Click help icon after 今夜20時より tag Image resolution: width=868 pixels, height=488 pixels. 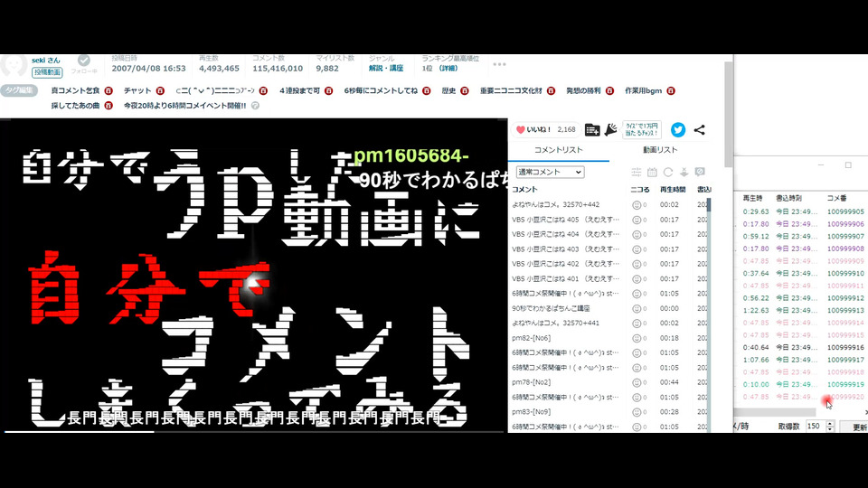(255, 105)
